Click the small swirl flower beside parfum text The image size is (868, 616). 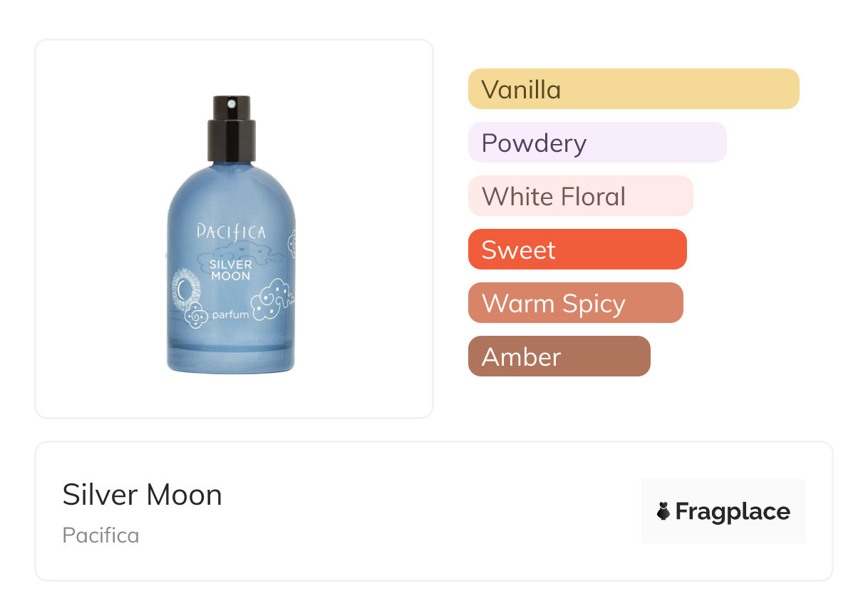click(195, 314)
